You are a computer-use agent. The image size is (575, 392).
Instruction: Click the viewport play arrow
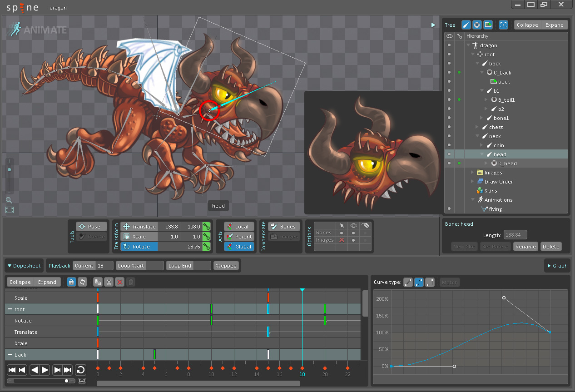pyautogui.click(x=433, y=25)
